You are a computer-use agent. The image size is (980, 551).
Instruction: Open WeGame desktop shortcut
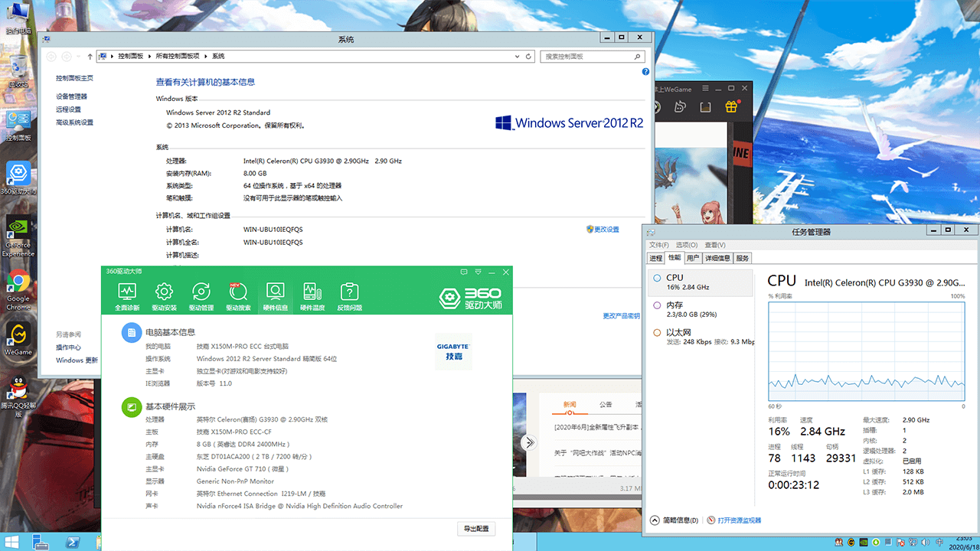click(18, 338)
